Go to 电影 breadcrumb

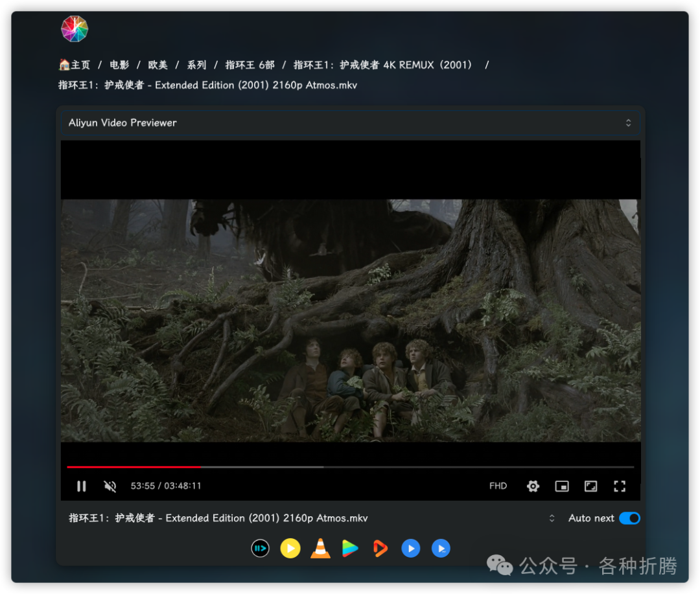[120, 65]
